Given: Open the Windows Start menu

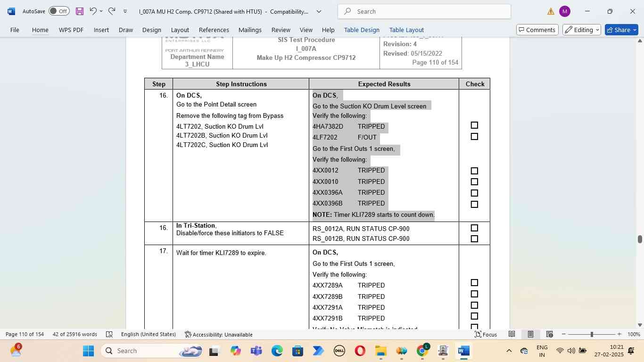Looking at the screenshot, I should coord(88,351).
